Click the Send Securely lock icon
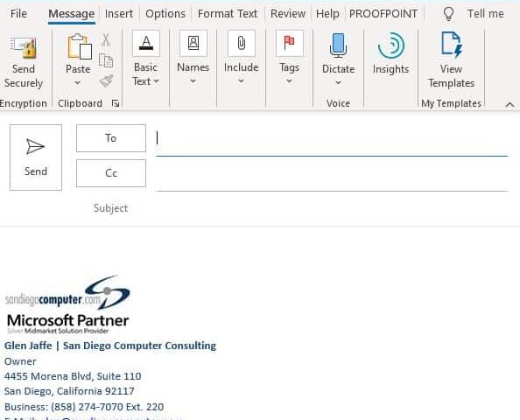This screenshot has width=520, height=420. (24, 47)
